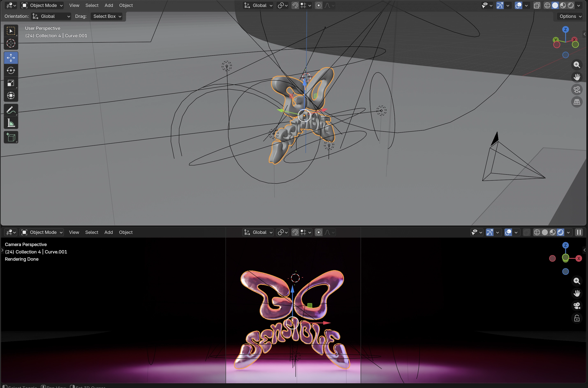Screen dimensions: 588x388
Task: Toggle camera view in top viewport
Action: point(577,89)
